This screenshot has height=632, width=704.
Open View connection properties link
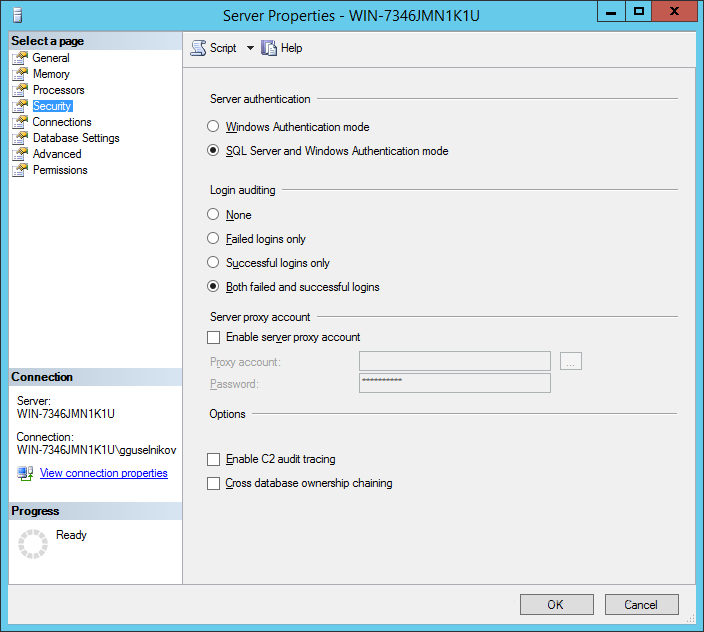pos(103,473)
